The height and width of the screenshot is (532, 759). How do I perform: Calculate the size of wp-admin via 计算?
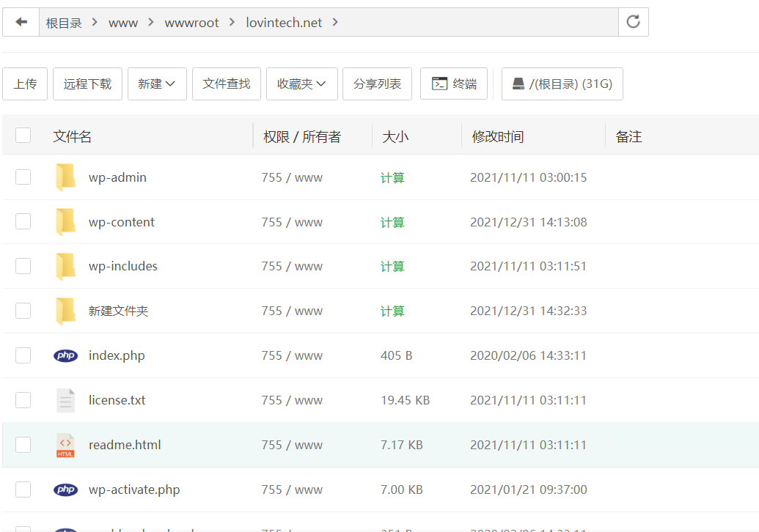tap(392, 178)
